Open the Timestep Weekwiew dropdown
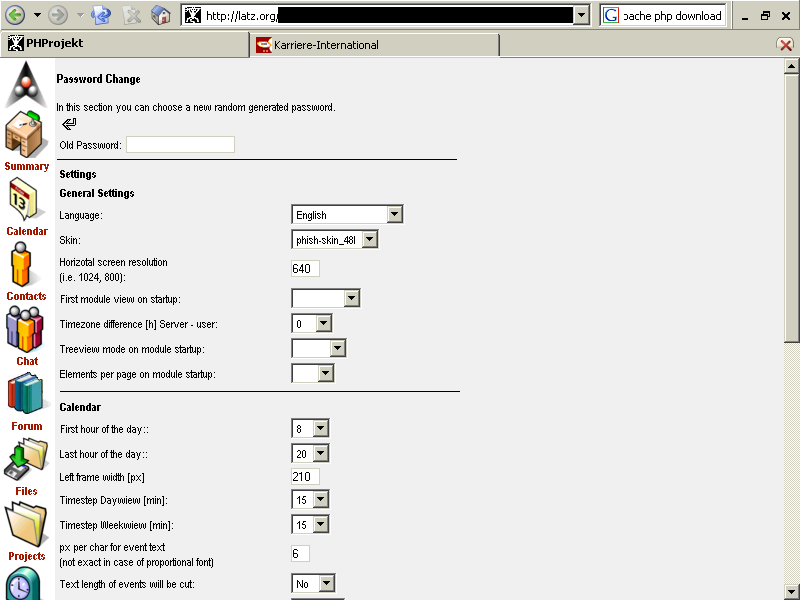This screenshot has width=800, height=600. point(310,524)
